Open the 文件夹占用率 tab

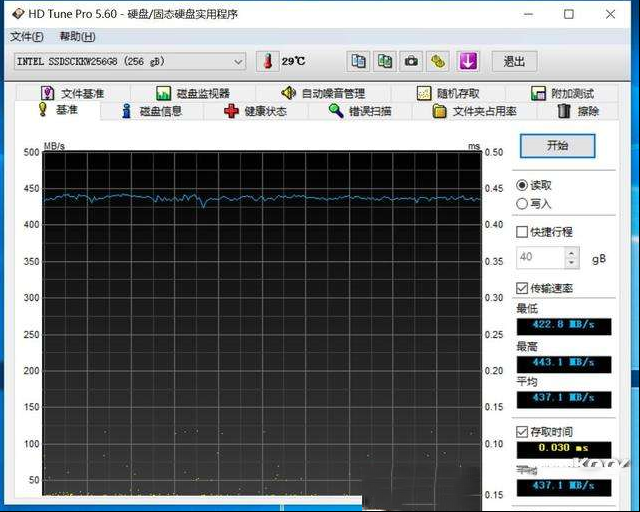pos(474,111)
